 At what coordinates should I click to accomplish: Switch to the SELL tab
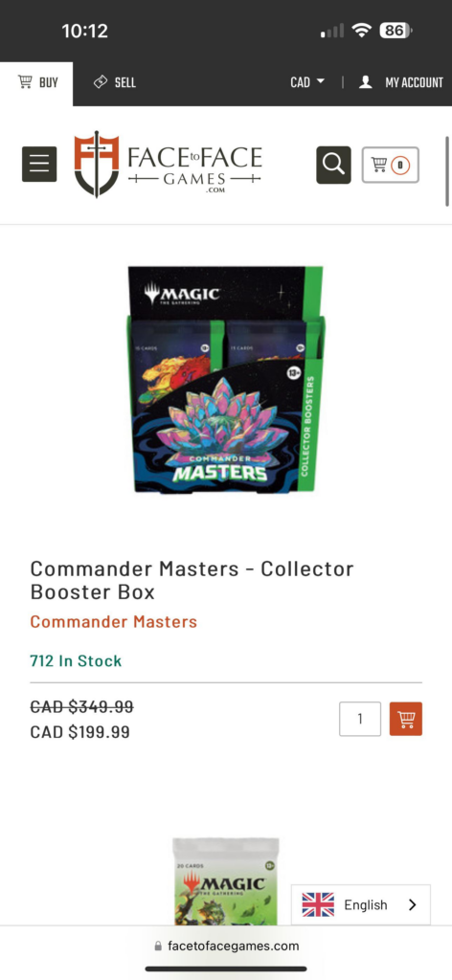(x=114, y=82)
